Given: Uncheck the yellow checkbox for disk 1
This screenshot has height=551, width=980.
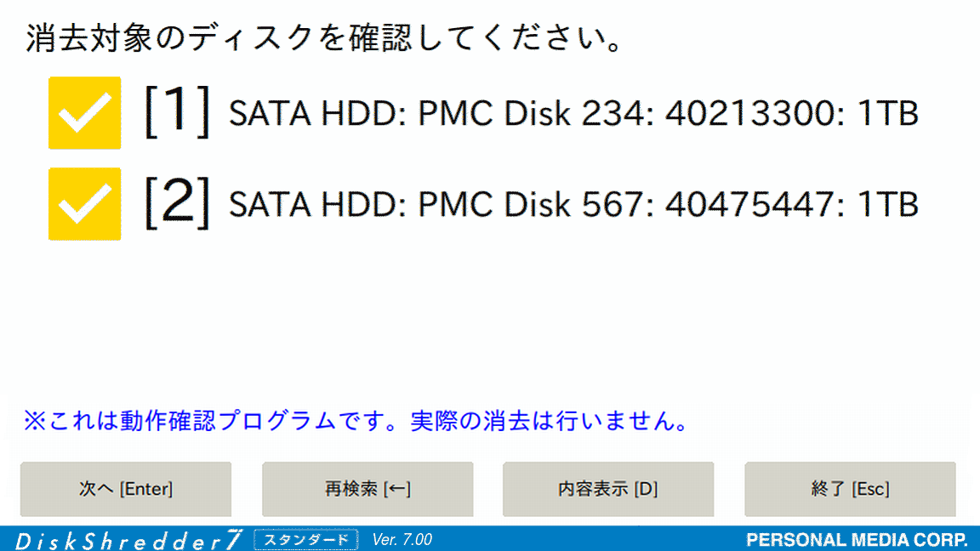Looking at the screenshot, I should coord(84,113).
